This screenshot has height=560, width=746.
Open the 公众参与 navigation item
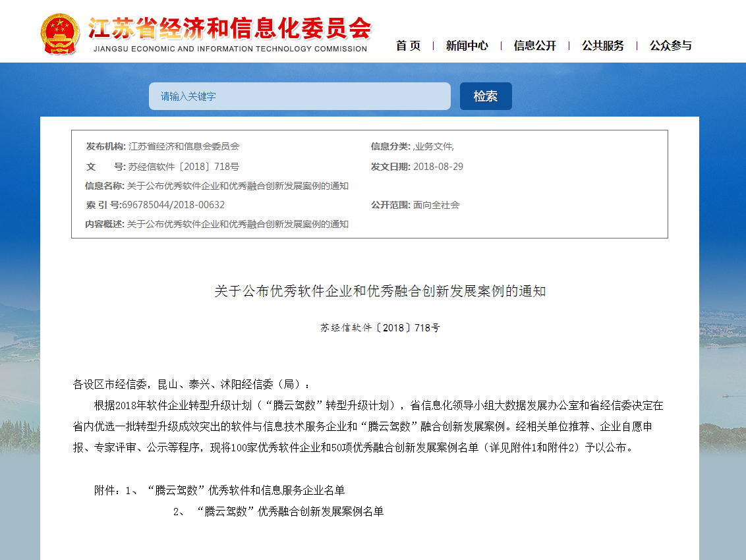[x=670, y=45]
